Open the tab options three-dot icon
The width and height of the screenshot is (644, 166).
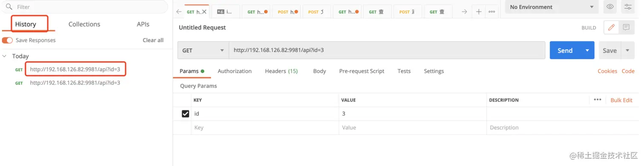click(492, 12)
